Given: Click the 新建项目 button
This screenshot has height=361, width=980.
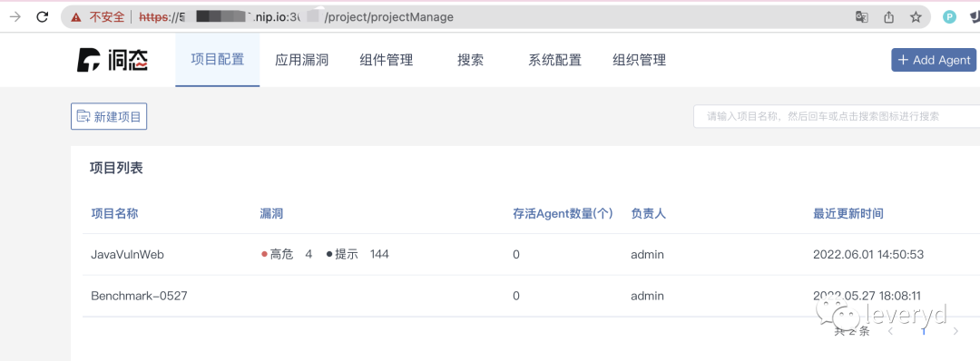Looking at the screenshot, I should pos(109,116).
